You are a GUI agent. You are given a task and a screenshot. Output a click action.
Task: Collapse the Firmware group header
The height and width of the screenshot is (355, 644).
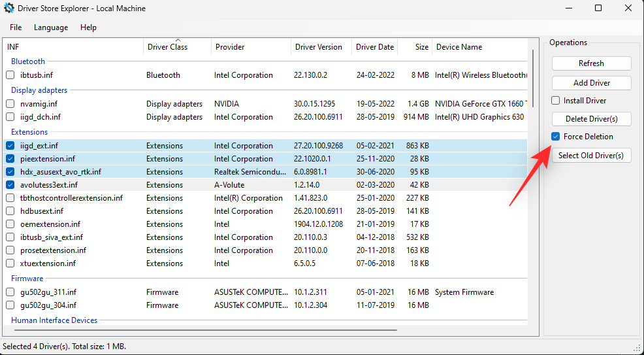tap(27, 279)
